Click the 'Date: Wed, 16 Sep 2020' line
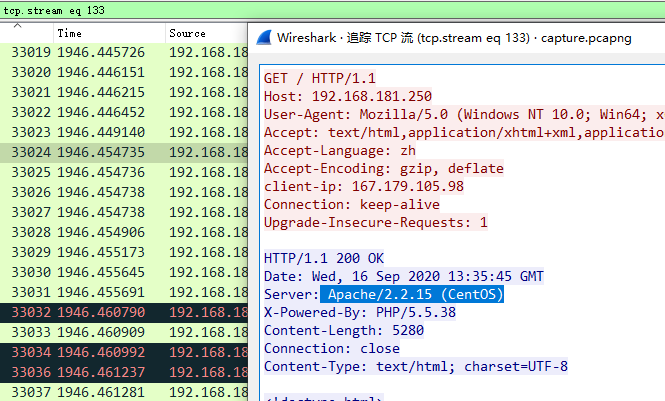The height and width of the screenshot is (401, 665). pos(403,276)
